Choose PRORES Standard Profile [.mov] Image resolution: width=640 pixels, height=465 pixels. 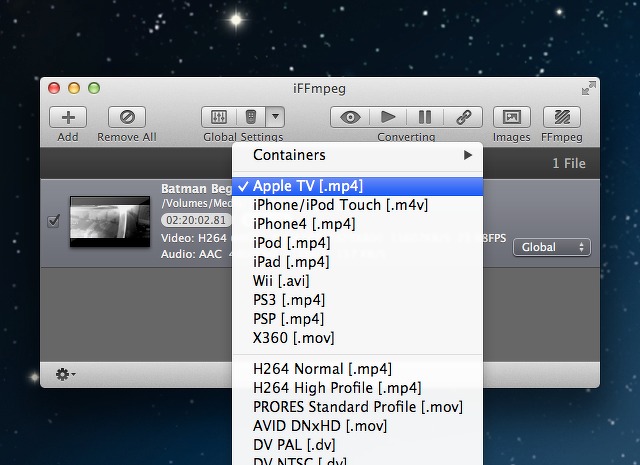tap(357, 407)
